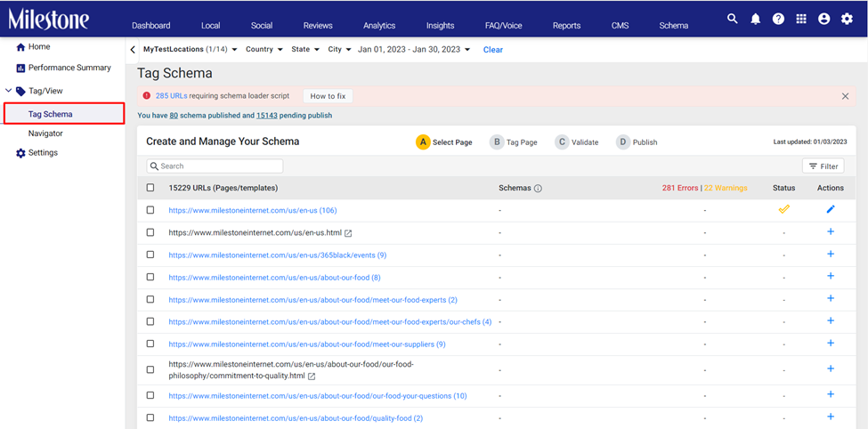Open the Dashboard menu
The width and height of the screenshot is (868, 429).
[151, 26]
